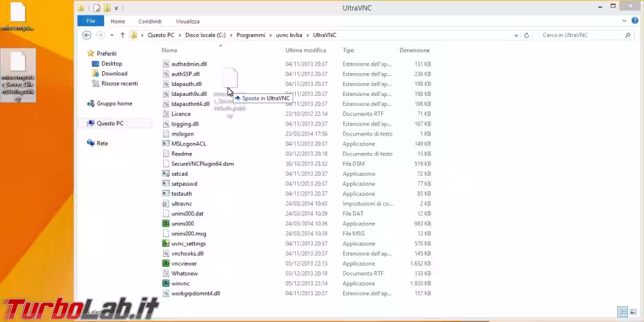Select Questo PC in navigation pane
Image resolution: width=644 pixels, height=322 pixels.
tap(109, 123)
